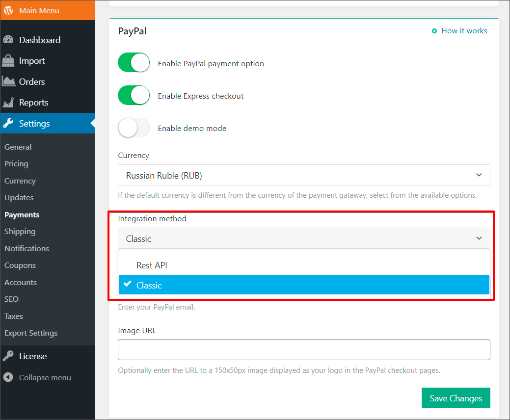Click the Import shopping bag icon
Screen dimensions: 510x420
click(8, 60)
